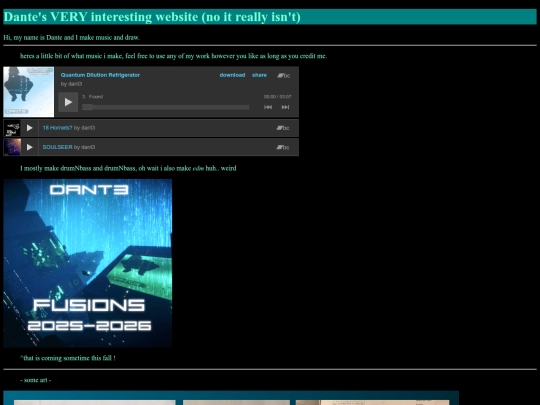Open Bandcamp logo in SOULSEER row
540x405 pixels.
(283, 147)
